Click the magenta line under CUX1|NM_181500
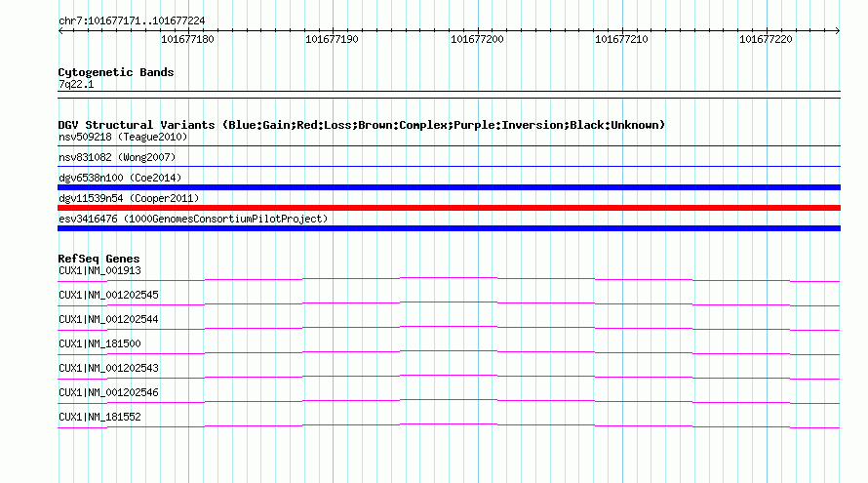This screenshot has height=483, width=868. point(449,352)
